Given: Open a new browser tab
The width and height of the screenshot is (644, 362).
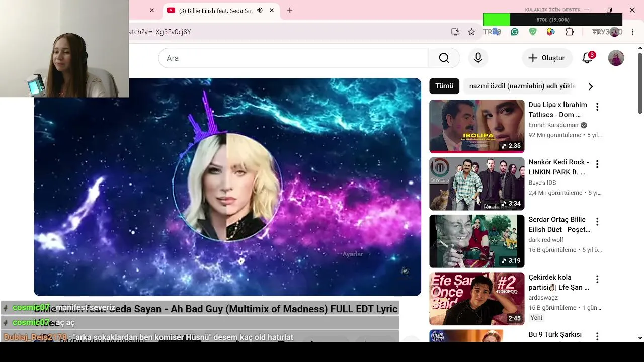Looking at the screenshot, I should [290, 10].
